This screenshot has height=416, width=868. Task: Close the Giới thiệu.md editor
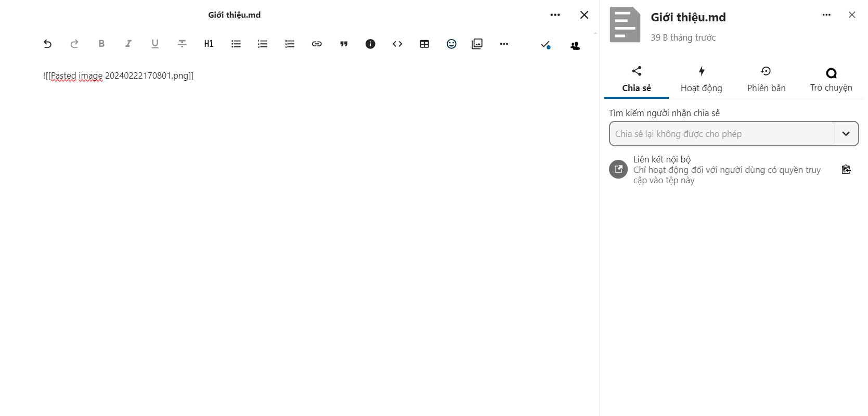coord(584,15)
